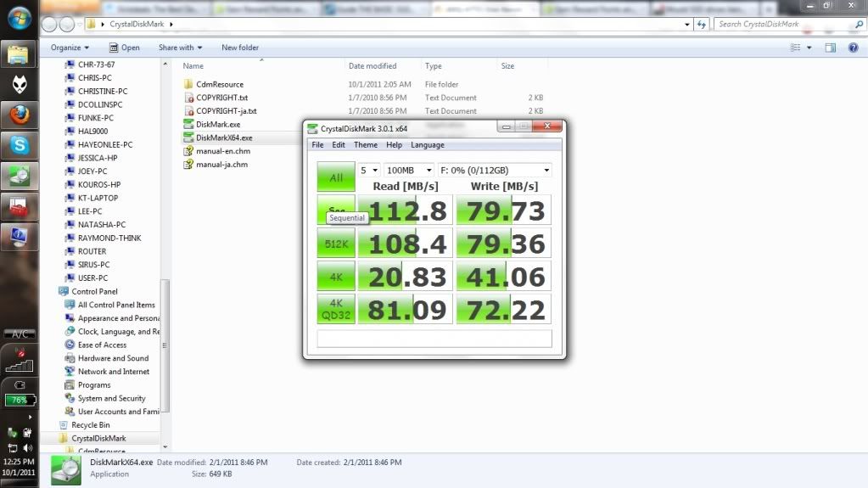Click the network signal bars tray icon
This screenshot has width=868, height=488.
pyautogui.click(x=20, y=365)
